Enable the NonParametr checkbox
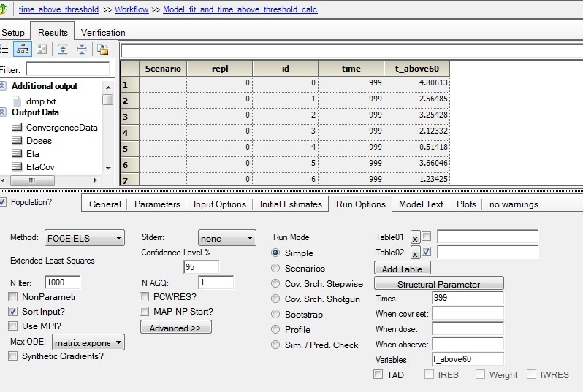 point(12,297)
